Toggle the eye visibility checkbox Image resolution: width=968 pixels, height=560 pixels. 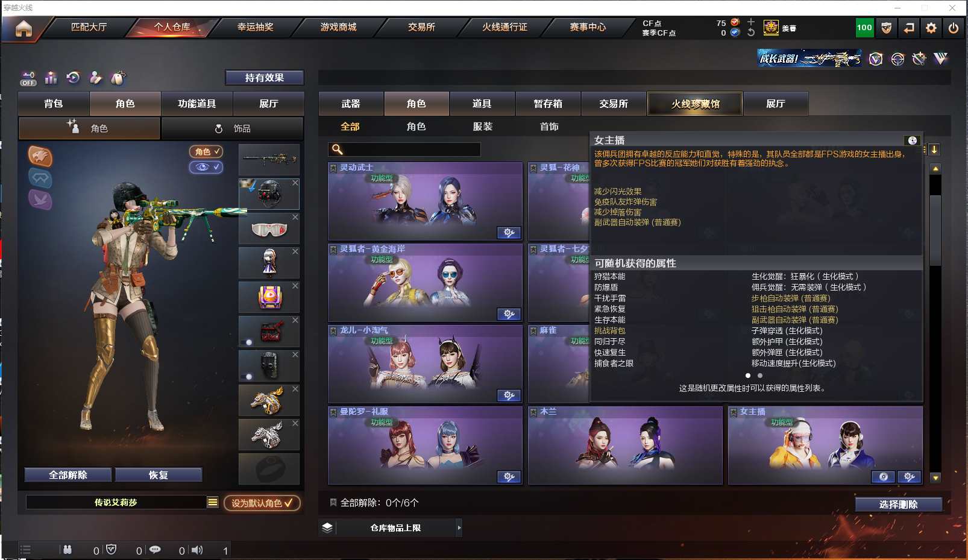[x=206, y=167]
